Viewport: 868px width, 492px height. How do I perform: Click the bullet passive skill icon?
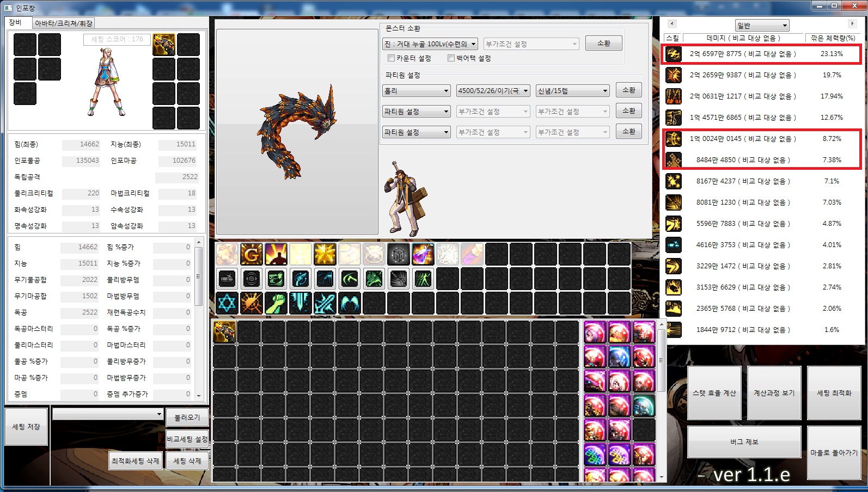[227, 279]
